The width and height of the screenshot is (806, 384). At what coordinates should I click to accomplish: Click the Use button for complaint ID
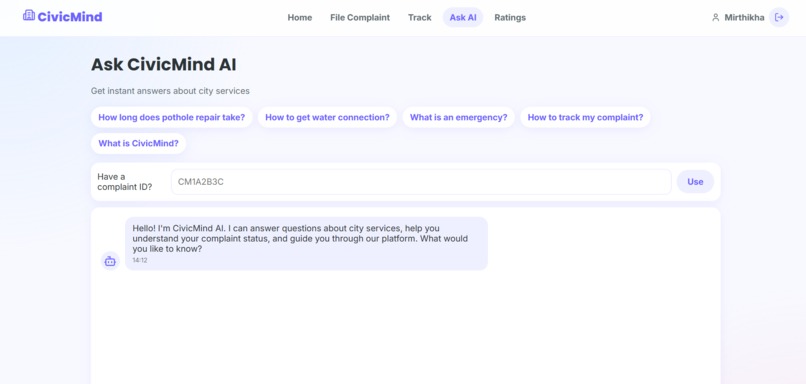[x=695, y=181]
